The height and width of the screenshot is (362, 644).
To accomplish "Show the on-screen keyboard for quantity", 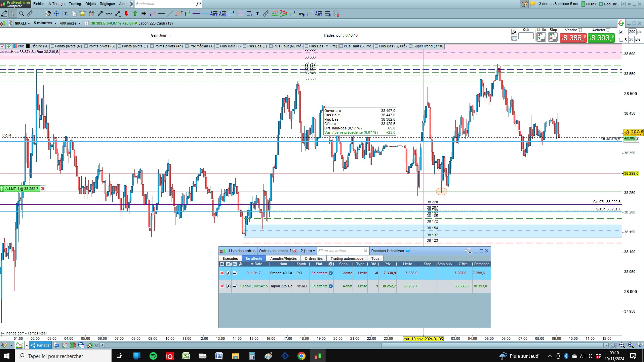I will [514, 38].
